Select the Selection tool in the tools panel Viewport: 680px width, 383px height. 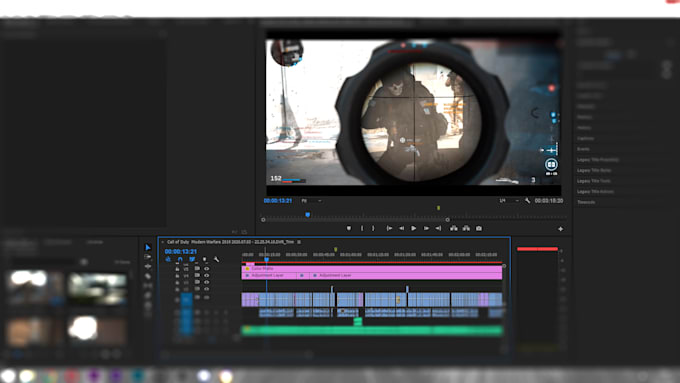point(148,247)
